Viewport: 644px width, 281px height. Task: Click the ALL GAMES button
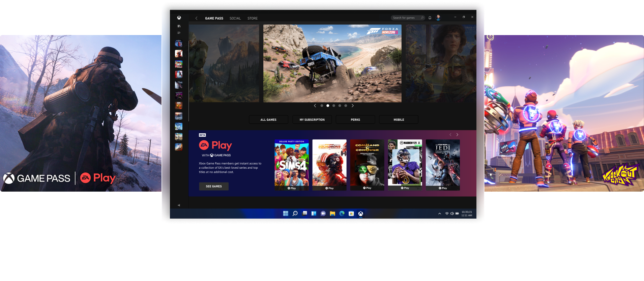[268, 119]
